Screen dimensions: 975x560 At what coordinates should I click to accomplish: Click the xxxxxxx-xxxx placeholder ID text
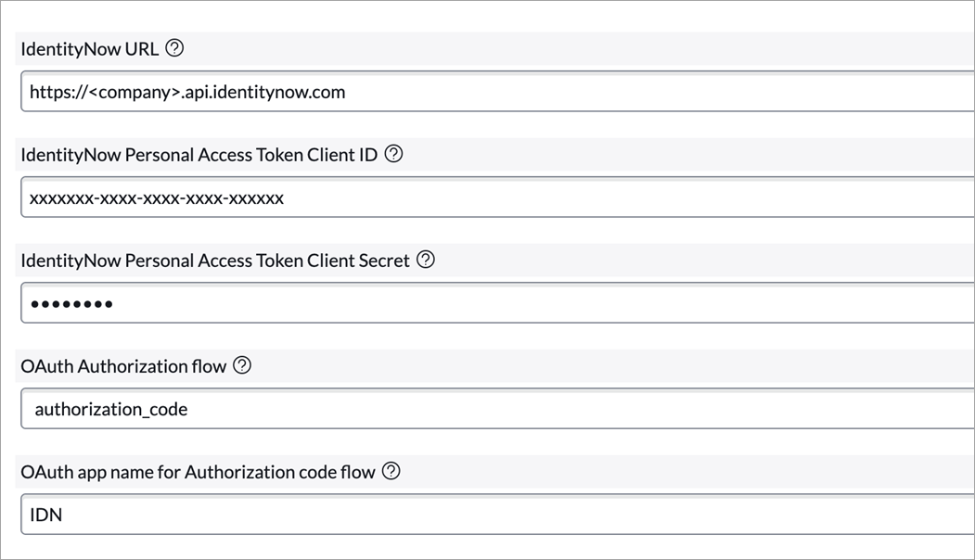pyautogui.click(x=157, y=198)
